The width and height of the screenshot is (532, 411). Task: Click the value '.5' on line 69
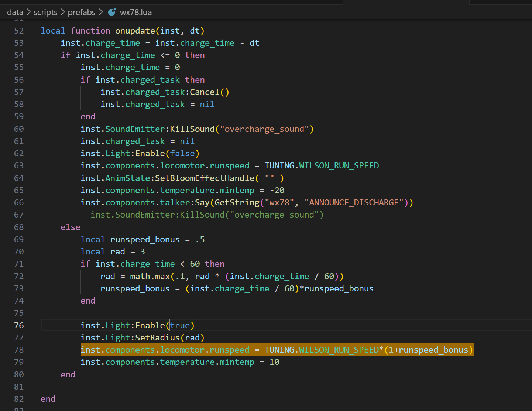tap(200, 239)
